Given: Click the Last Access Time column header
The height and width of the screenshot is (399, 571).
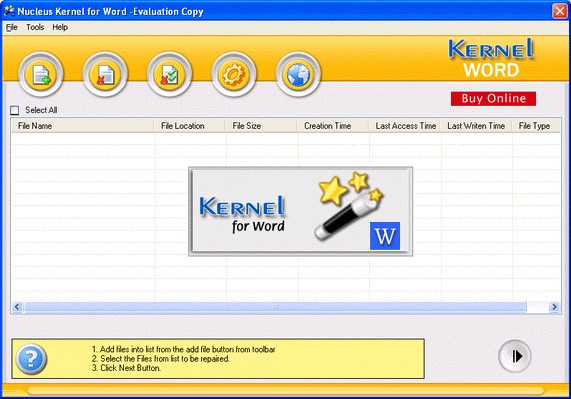Looking at the screenshot, I should tap(404, 126).
